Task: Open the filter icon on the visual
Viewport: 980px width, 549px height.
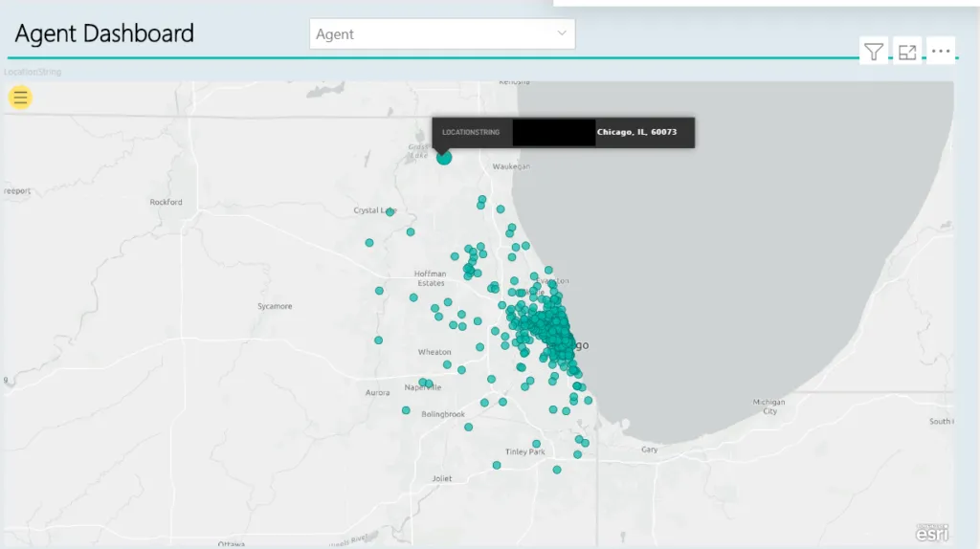Action: click(874, 52)
